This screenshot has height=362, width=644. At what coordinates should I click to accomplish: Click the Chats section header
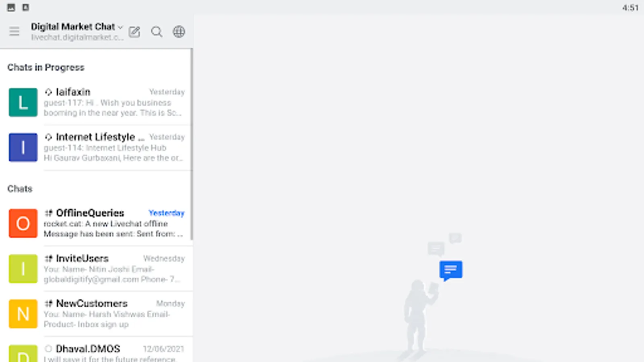pos(20,189)
